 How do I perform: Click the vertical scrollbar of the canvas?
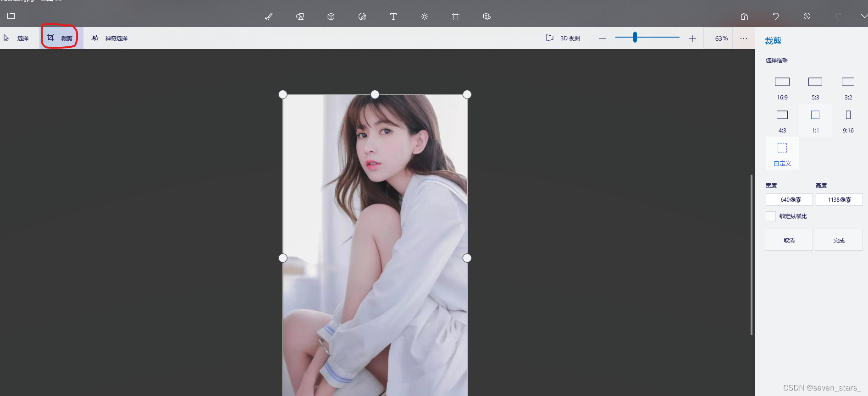[x=752, y=254]
